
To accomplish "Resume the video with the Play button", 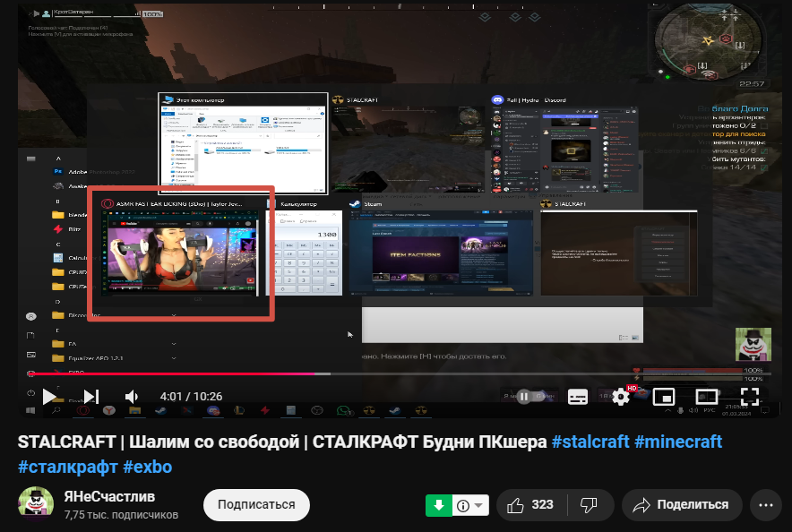I will tap(49, 397).
